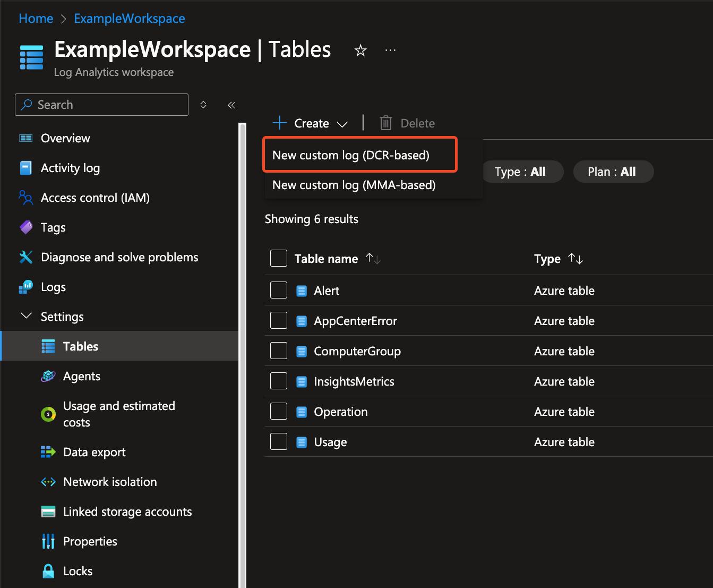This screenshot has height=588, width=713.
Task: Click the Tables icon under Settings
Action: (x=48, y=346)
